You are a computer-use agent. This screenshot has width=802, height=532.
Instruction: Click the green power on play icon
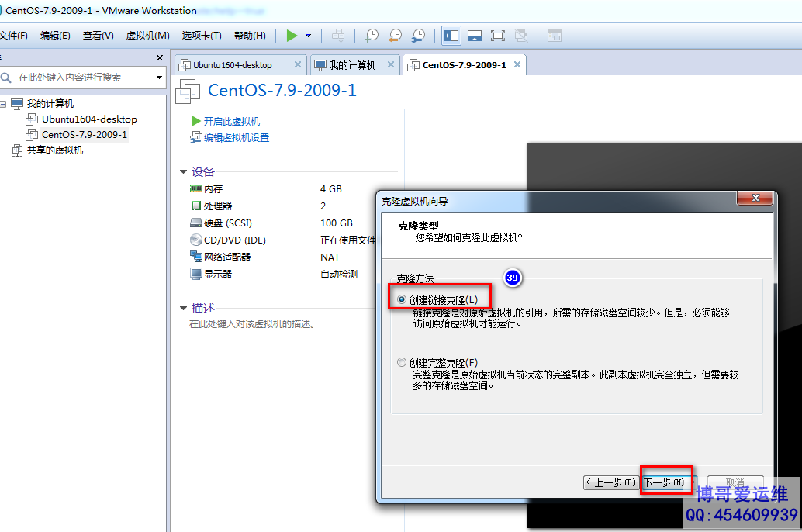[292, 36]
